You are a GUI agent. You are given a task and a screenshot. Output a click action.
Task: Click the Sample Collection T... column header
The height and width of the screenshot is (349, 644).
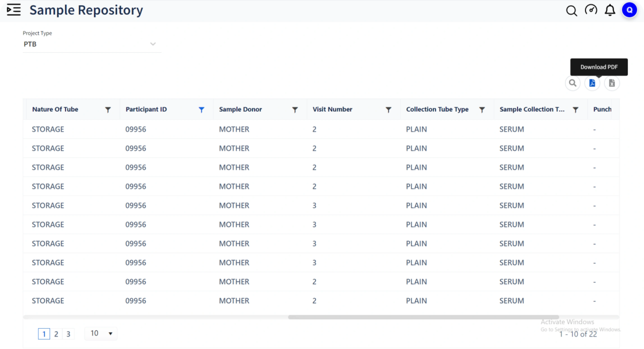click(532, 109)
